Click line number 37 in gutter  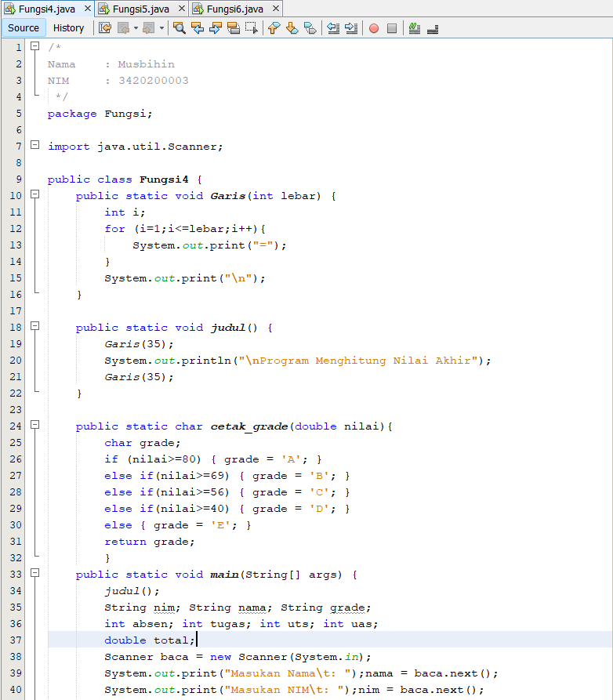tap(16, 640)
